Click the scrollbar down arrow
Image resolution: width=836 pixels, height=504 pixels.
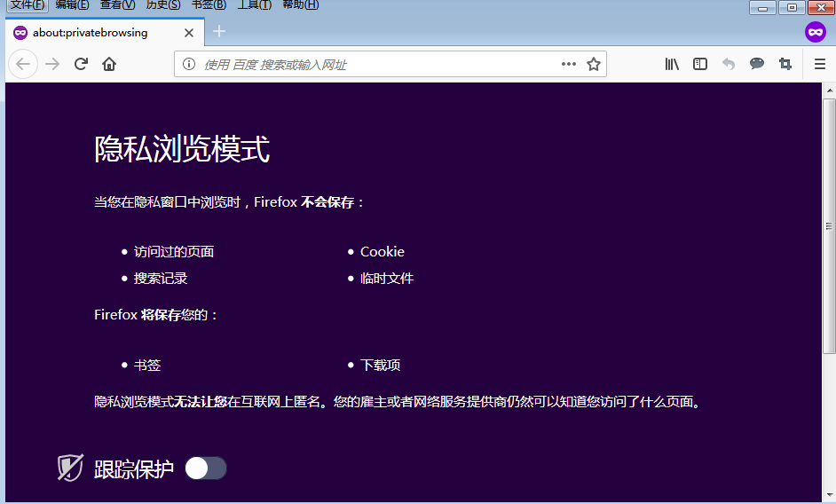click(x=829, y=495)
